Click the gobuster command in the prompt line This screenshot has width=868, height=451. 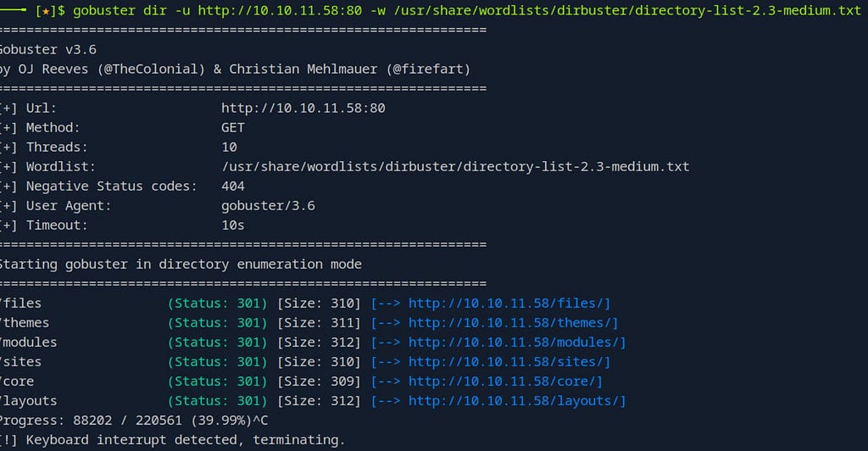pos(104,10)
